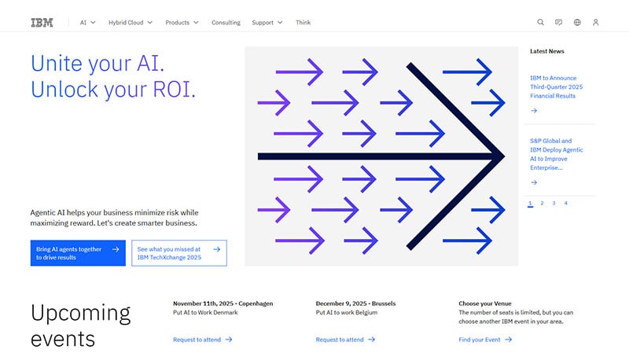Screen dimensions: 629x364
Task: Click arrow under Third-Quarter 2025 Financial Results
Action: tap(534, 111)
